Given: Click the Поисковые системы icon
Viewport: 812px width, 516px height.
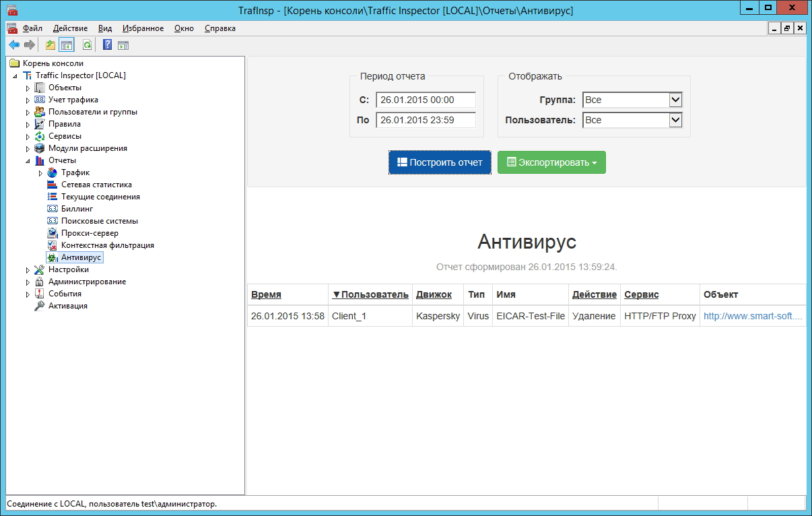Looking at the screenshot, I should 53,221.
